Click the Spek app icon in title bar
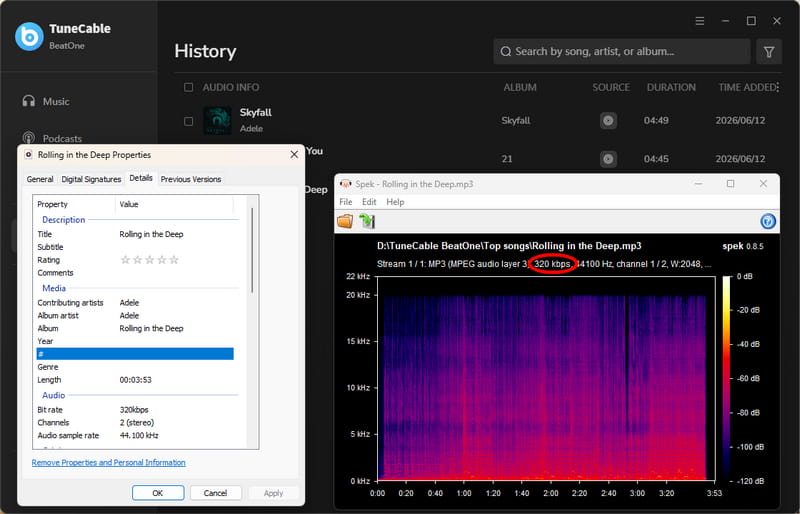800x514 pixels. (345, 184)
